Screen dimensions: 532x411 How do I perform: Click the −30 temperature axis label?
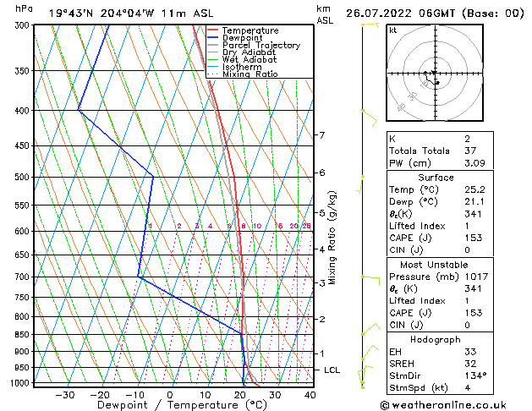(x=65, y=395)
